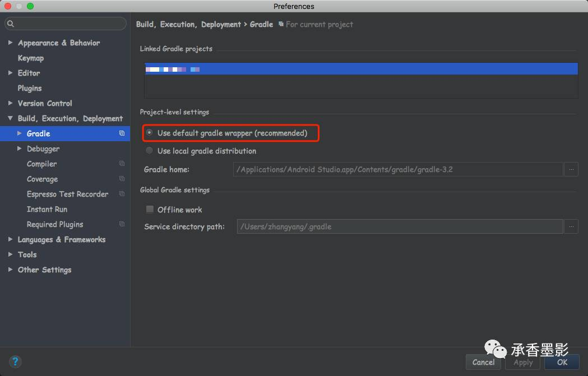
Task: Click the Cancel button
Action: tap(483, 362)
